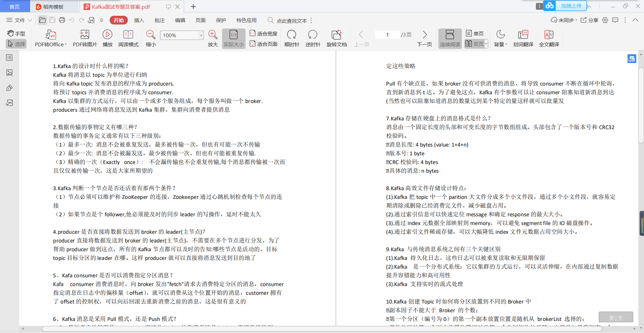Viewport: 644px width, 333px height.
Task: Open a new tab with plus button
Action: tap(194, 6)
